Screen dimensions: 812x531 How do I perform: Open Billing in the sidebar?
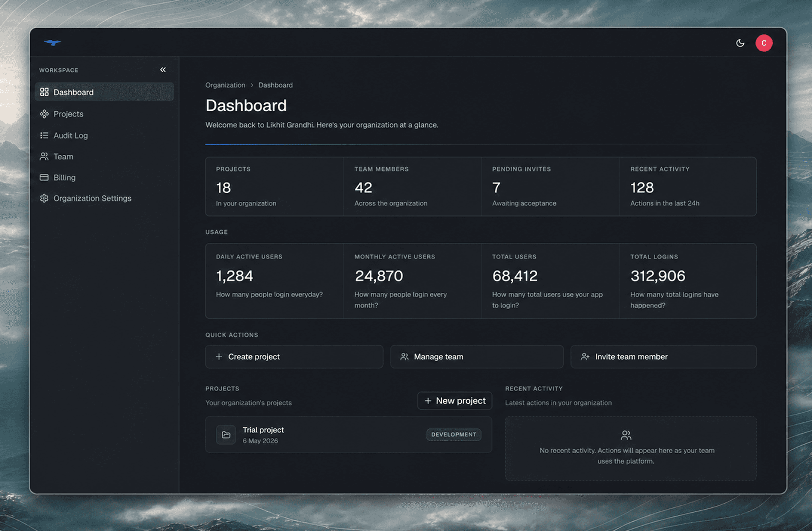[x=104, y=177]
